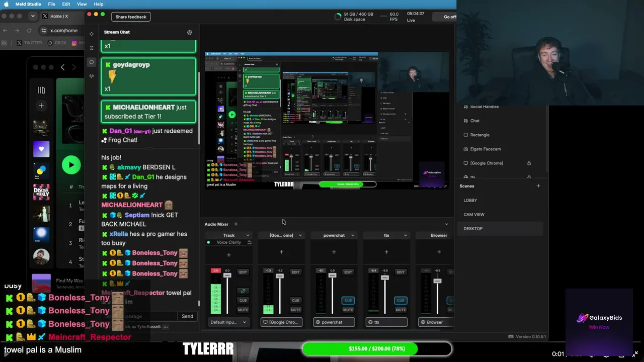Add effect to the powerchat audio track
The width and height of the screenshot is (644, 362).
[334, 252]
